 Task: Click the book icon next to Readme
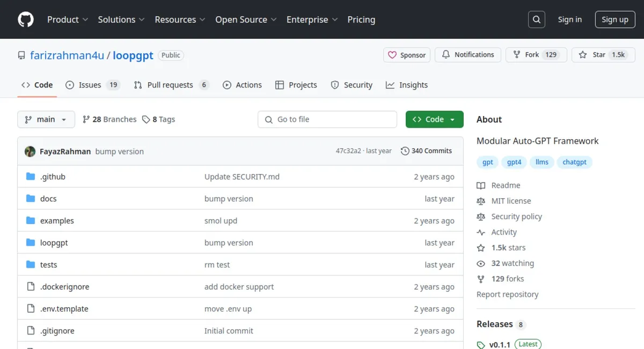481,185
